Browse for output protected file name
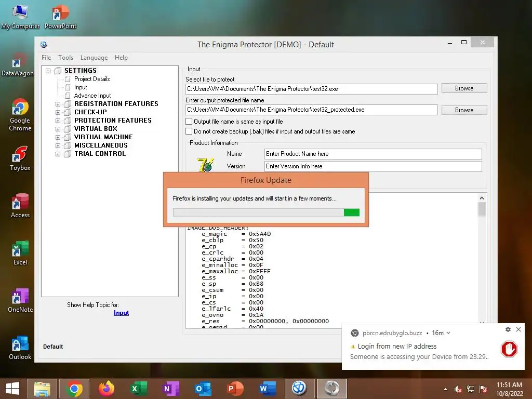This screenshot has width=532, height=399. pos(464,110)
